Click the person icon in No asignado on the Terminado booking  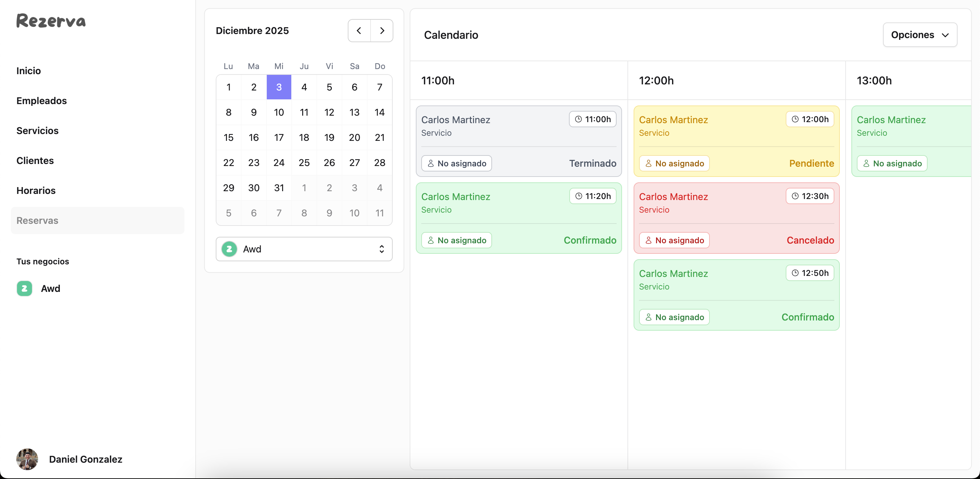pos(431,163)
